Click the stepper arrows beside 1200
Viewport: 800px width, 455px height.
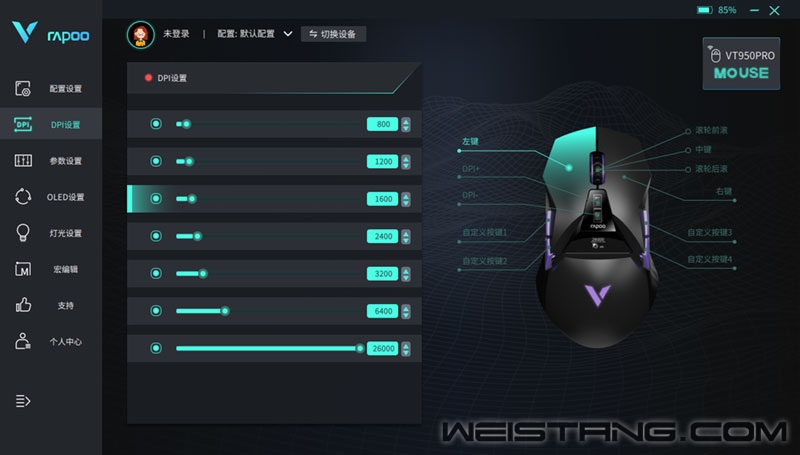[406, 162]
